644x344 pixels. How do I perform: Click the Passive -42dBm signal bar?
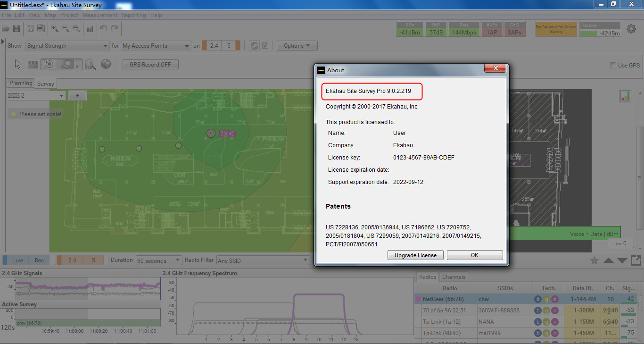pyautogui.click(x=601, y=29)
